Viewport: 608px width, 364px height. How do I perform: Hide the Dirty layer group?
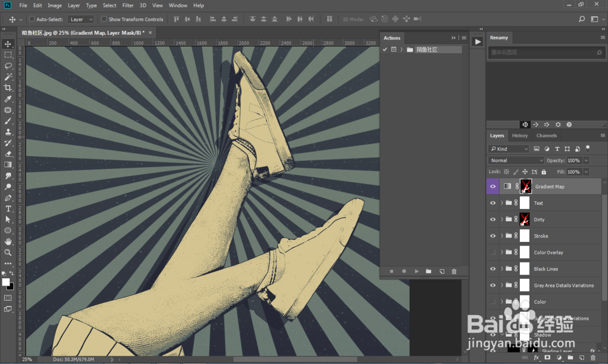493,219
